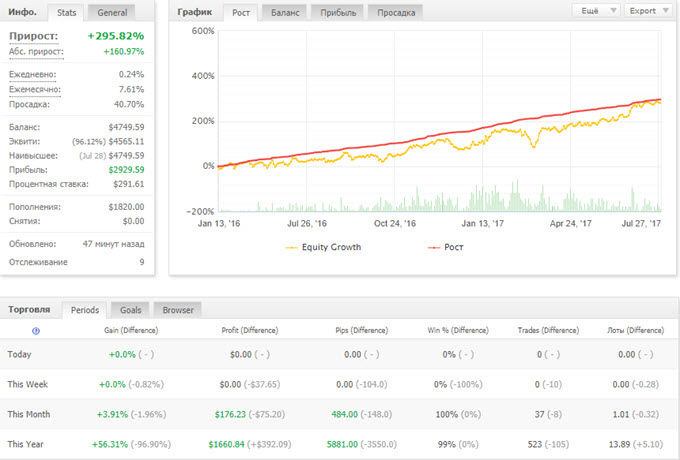Click This Month pips 484.00
The image size is (680, 460).
coord(344,414)
